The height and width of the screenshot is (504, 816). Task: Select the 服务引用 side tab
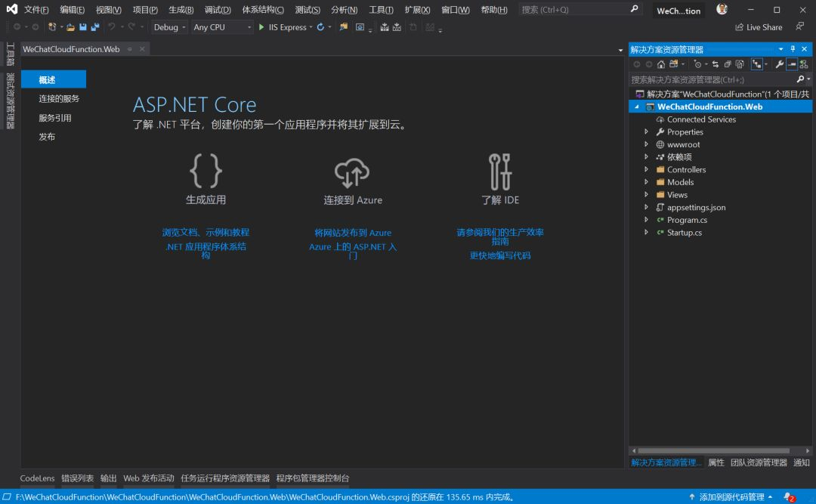[x=54, y=118]
